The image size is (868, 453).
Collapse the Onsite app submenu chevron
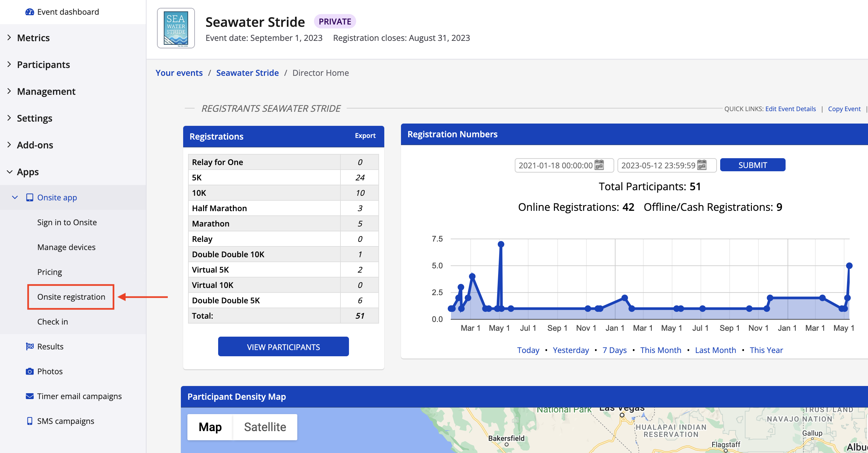click(15, 197)
